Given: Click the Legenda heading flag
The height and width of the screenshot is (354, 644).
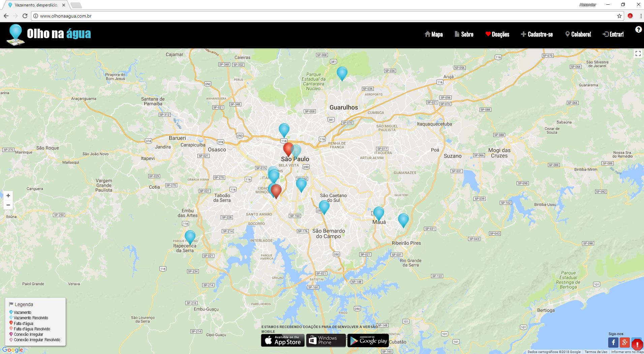Looking at the screenshot, I should (x=11, y=304).
